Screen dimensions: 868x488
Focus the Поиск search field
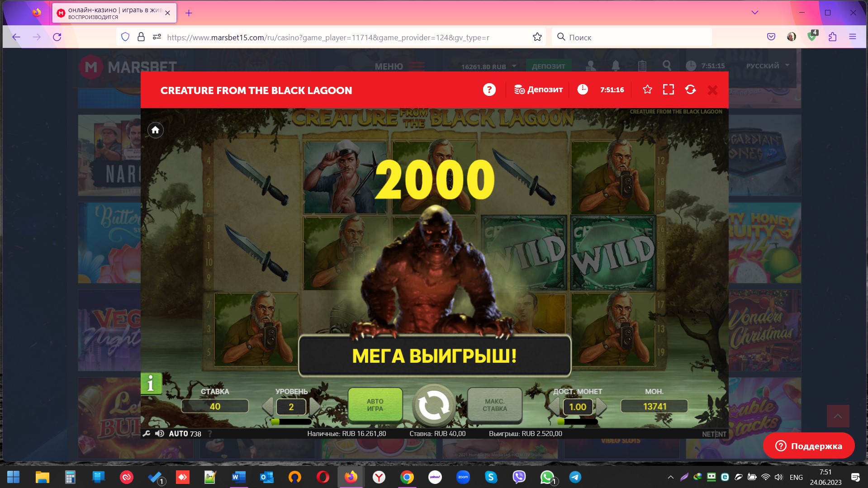(x=631, y=37)
